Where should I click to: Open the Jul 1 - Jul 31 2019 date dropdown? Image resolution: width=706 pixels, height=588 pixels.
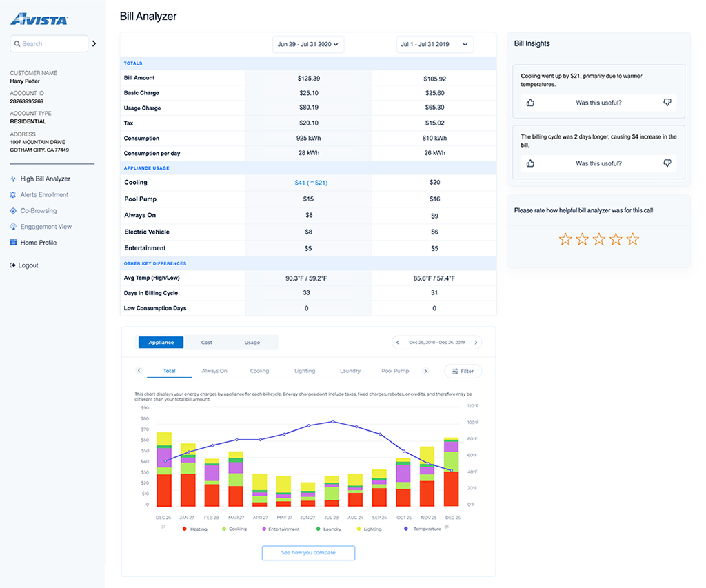tap(435, 43)
